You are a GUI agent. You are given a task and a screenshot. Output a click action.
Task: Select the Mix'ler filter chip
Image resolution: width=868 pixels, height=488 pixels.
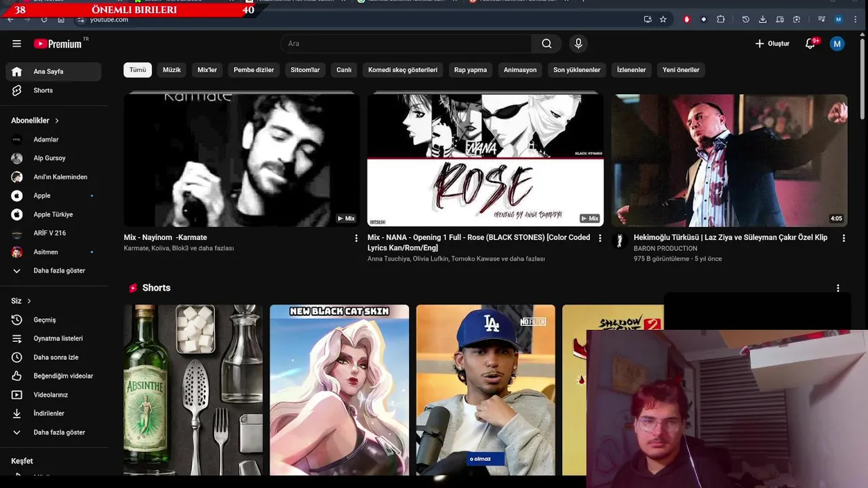tap(208, 70)
